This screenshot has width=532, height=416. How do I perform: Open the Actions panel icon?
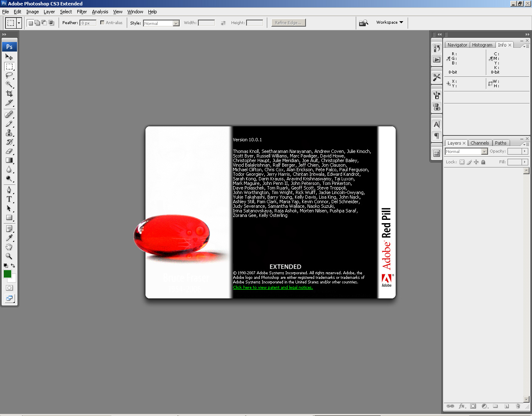click(436, 60)
